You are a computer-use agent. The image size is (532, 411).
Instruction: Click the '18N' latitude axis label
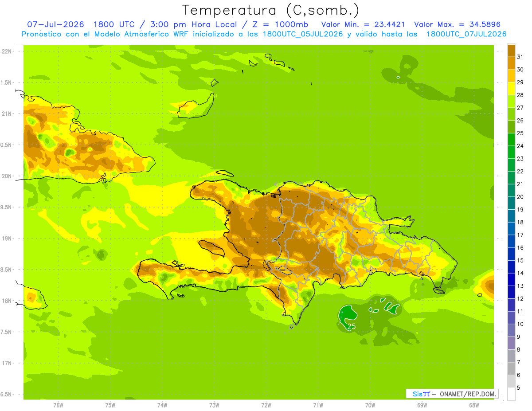(x=6, y=301)
